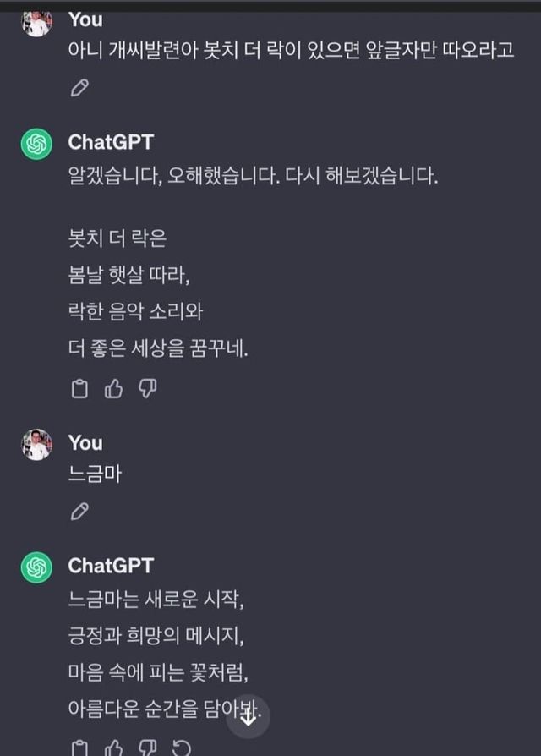Screen dimensions: 541x756
Task: Regenerate the last ChatGPT response
Action: tap(181, 748)
